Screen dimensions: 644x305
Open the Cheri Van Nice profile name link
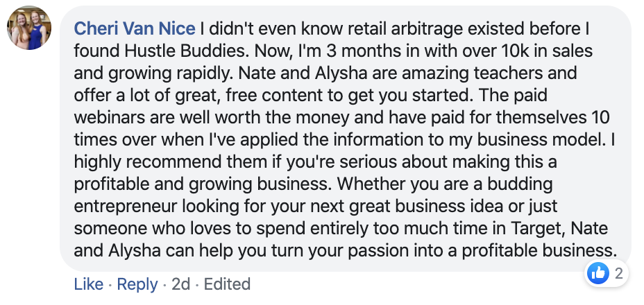tap(135, 28)
